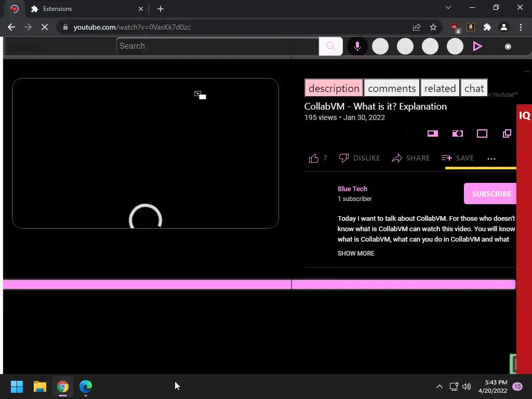Subscribe to Blue Tech channel
The width and height of the screenshot is (532, 399).
point(490,194)
